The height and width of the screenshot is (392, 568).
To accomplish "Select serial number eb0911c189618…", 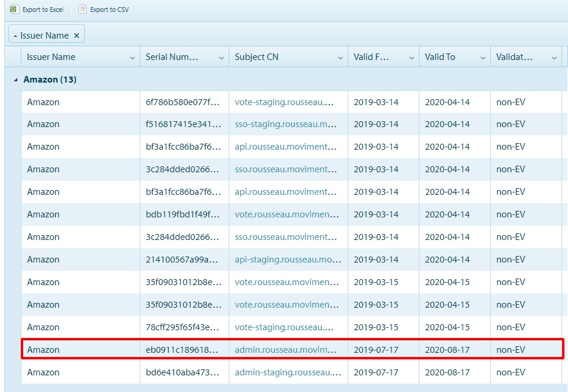I will 182,350.
